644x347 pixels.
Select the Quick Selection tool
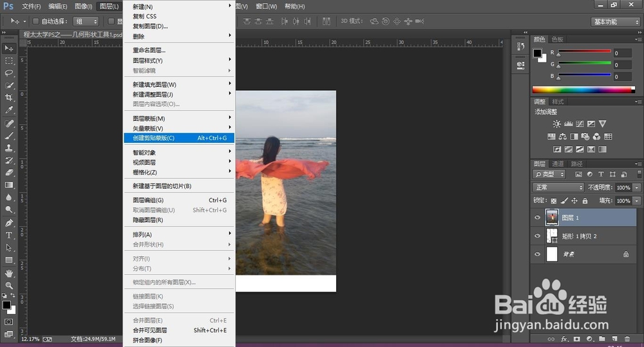8,86
